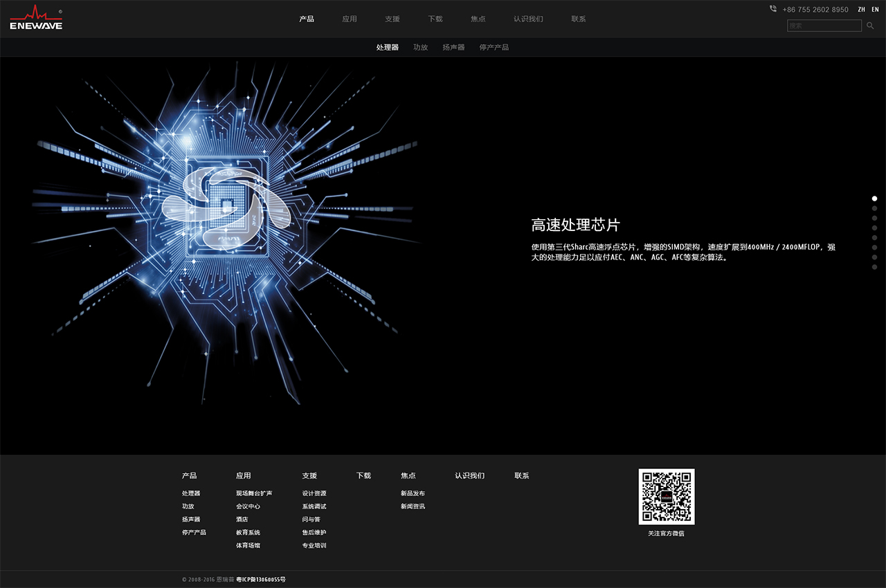Select the 扬声器 sub-navigation tab
The width and height of the screenshot is (886, 588).
pyautogui.click(x=453, y=47)
